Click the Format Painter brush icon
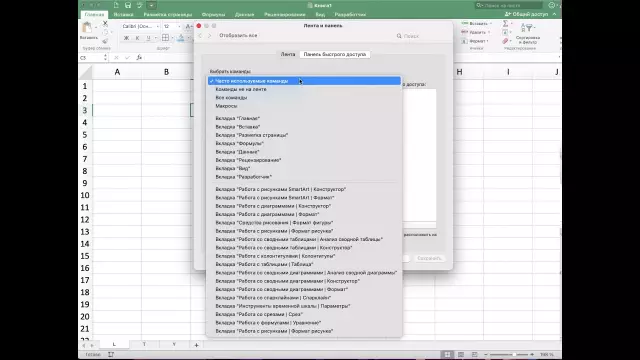Screen dimensions: 640x360 [x=105, y=41]
